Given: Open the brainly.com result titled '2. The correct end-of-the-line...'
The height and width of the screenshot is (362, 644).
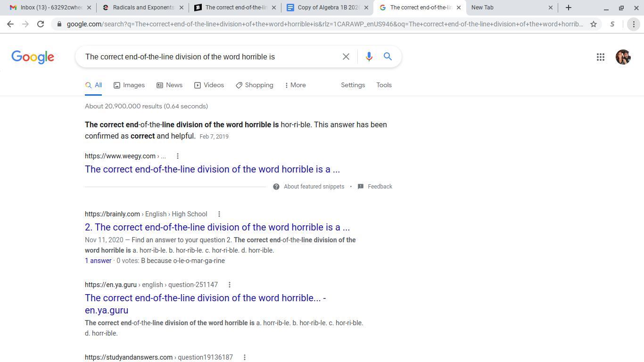Looking at the screenshot, I should point(217,227).
